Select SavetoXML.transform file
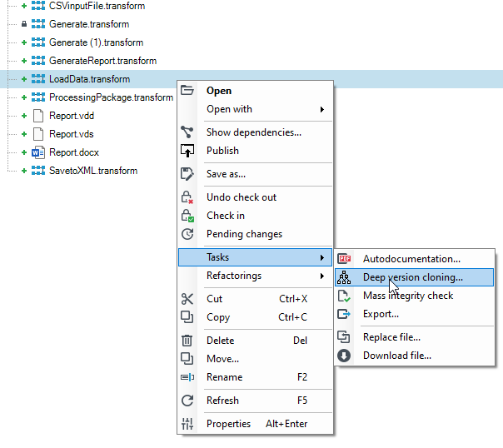This screenshot has width=503, height=448. click(93, 171)
